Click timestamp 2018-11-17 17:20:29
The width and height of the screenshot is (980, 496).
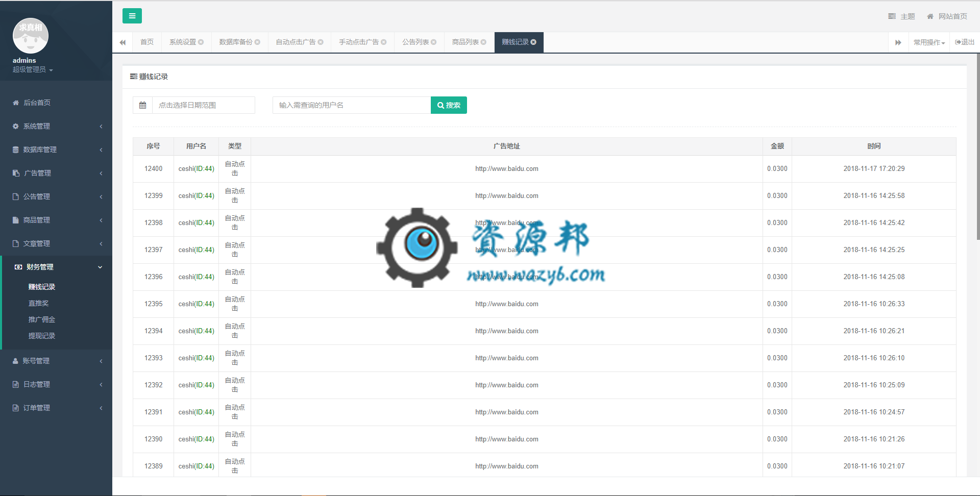click(x=874, y=168)
